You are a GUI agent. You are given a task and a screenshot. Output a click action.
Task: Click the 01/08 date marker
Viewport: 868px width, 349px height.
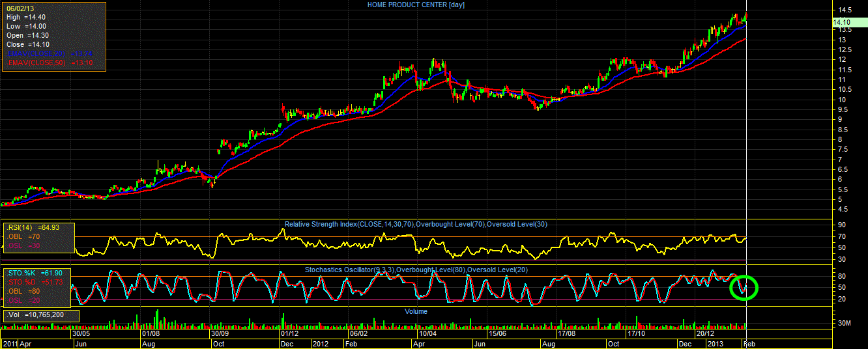pos(151,333)
